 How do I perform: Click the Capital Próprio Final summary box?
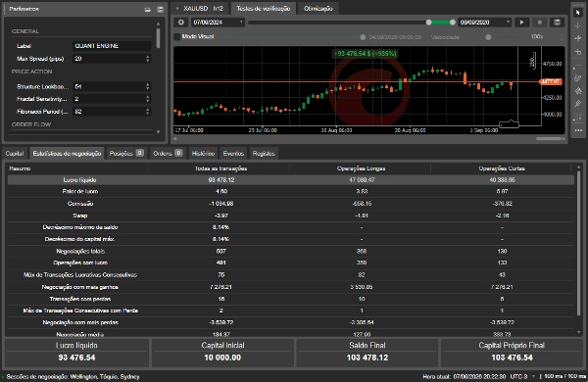click(512, 353)
